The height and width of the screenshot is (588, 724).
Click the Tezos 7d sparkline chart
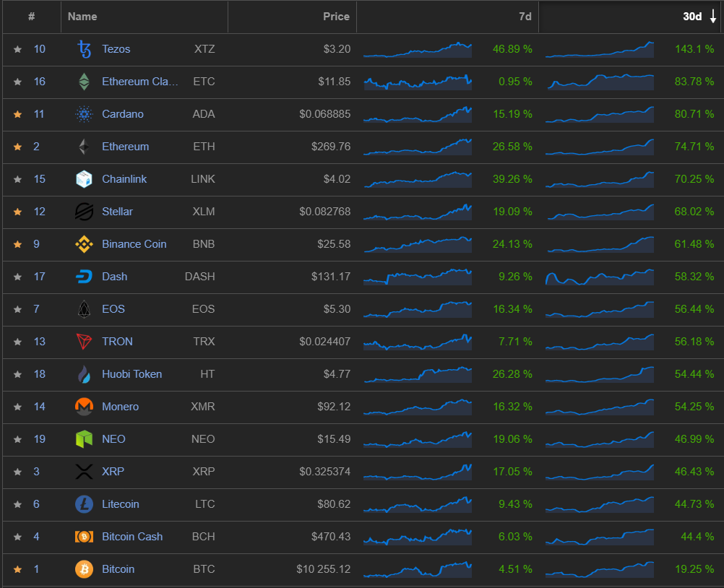click(x=418, y=49)
